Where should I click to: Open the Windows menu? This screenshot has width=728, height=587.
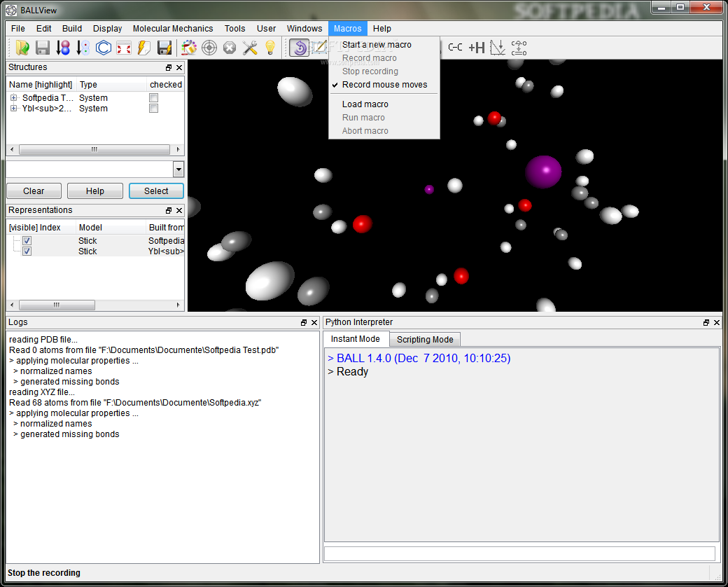coord(304,28)
